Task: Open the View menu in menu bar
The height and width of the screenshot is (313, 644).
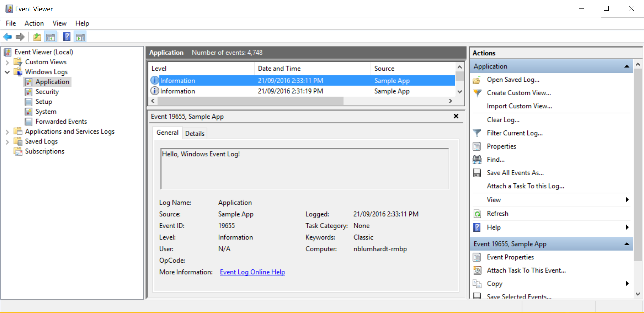Action: [x=59, y=23]
